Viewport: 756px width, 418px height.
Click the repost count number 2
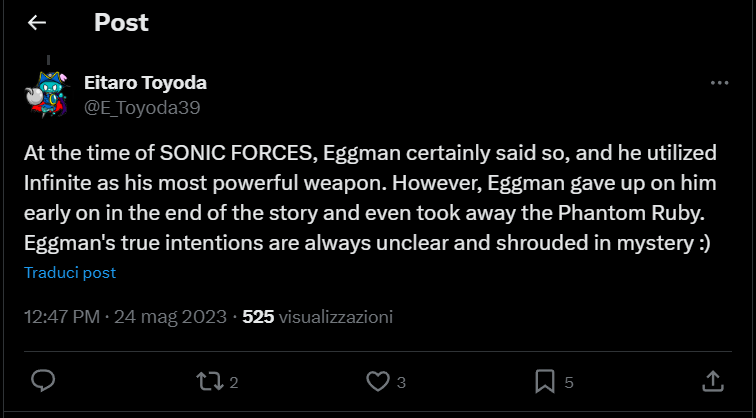point(233,382)
